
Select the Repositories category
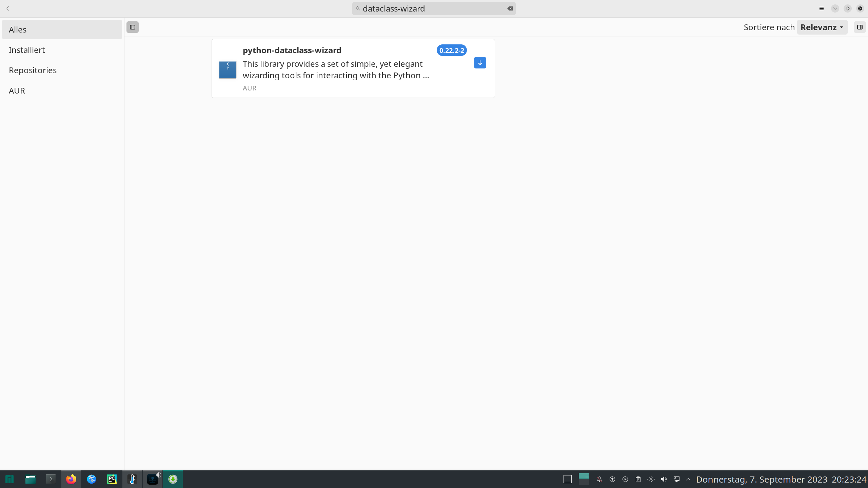click(62, 70)
